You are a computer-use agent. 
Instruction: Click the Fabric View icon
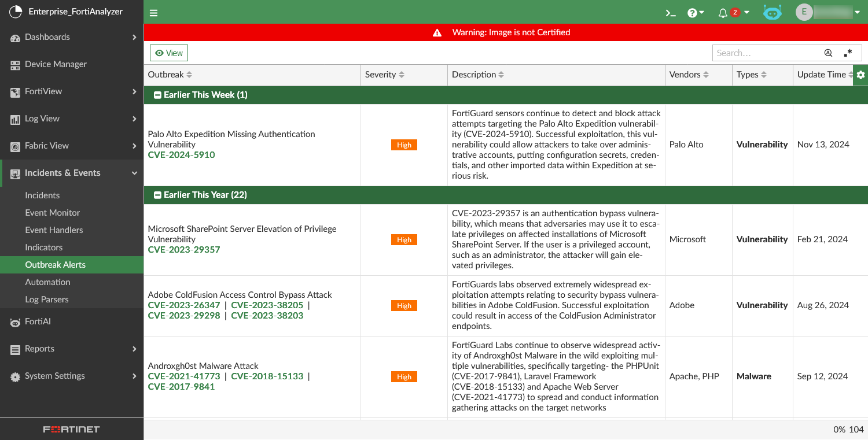[15, 146]
